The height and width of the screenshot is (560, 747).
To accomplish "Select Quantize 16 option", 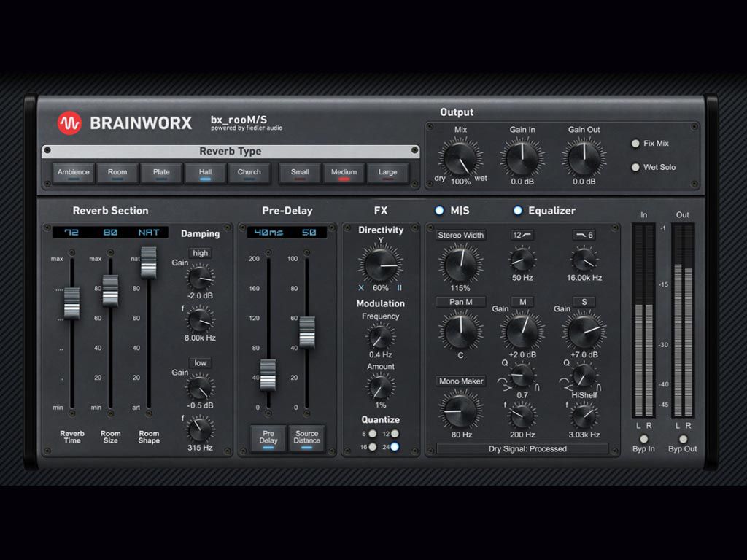I will click(x=373, y=447).
